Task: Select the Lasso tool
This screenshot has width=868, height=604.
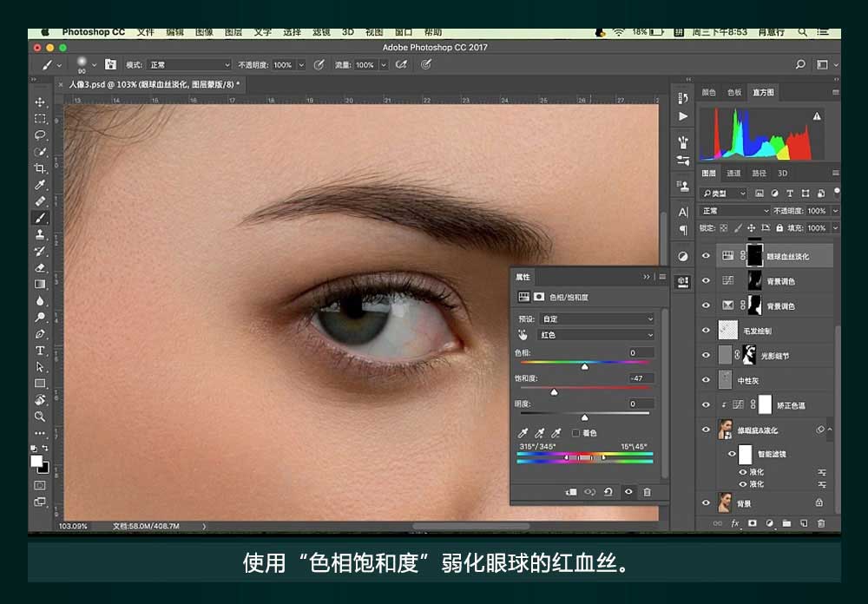Action: pos(40,135)
